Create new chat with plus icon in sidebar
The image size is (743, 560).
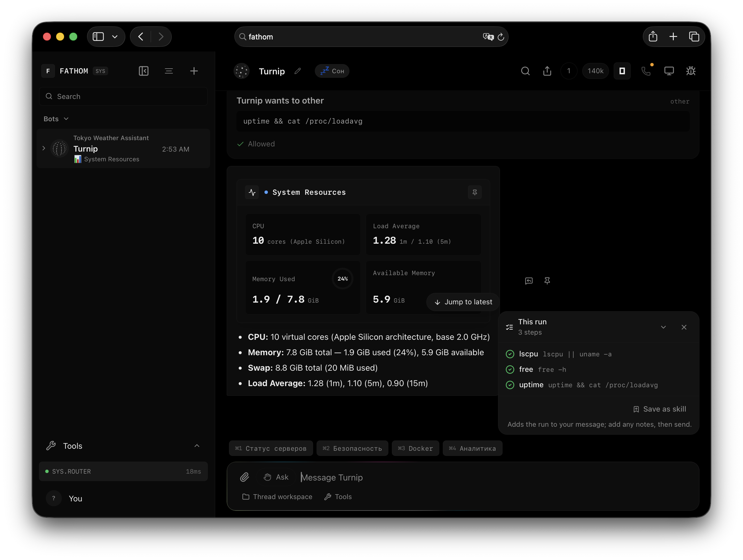[194, 71]
